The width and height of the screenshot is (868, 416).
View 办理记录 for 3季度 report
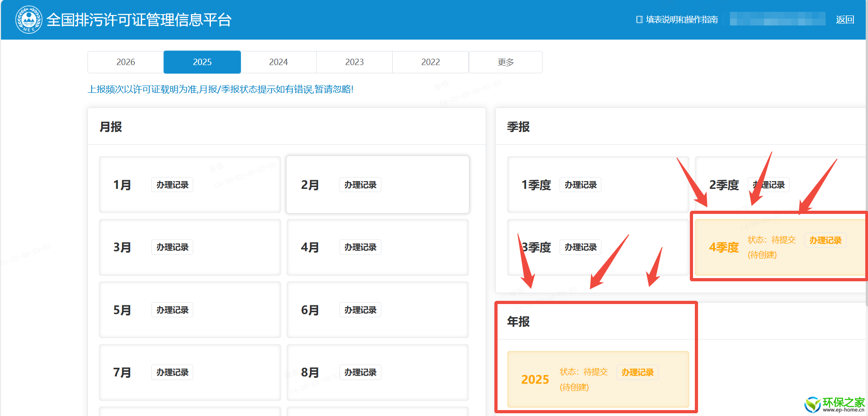[x=580, y=247]
